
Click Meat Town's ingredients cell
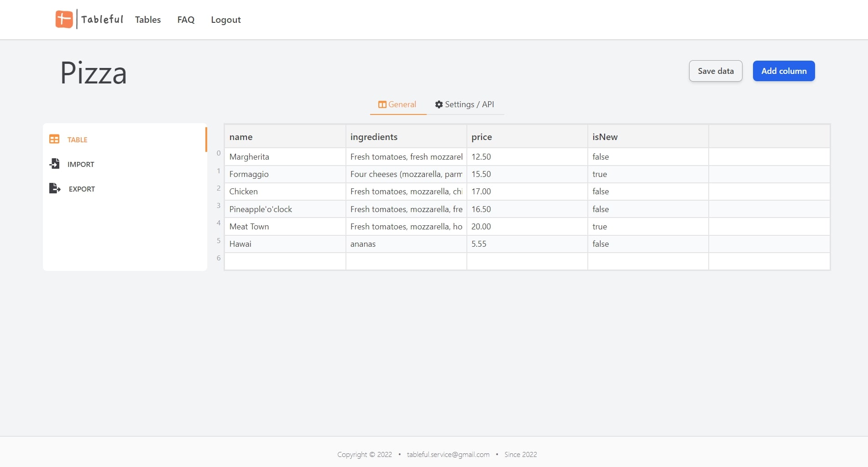tap(406, 227)
